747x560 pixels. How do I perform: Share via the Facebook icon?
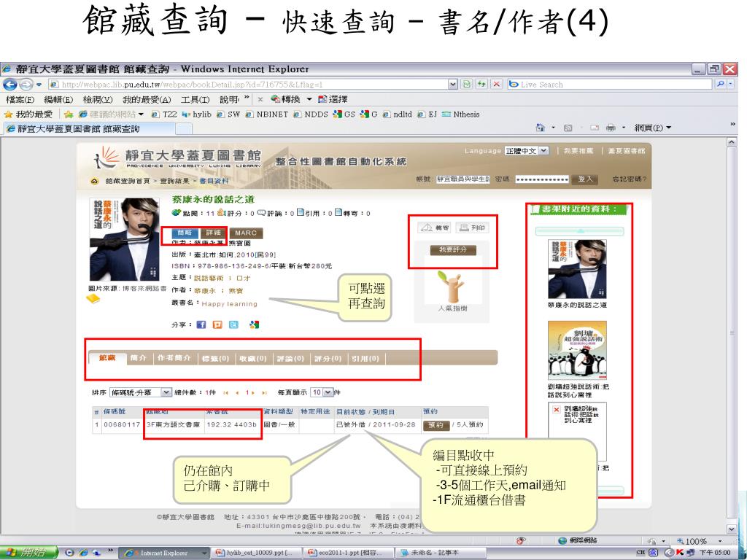click(x=201, y=324)
